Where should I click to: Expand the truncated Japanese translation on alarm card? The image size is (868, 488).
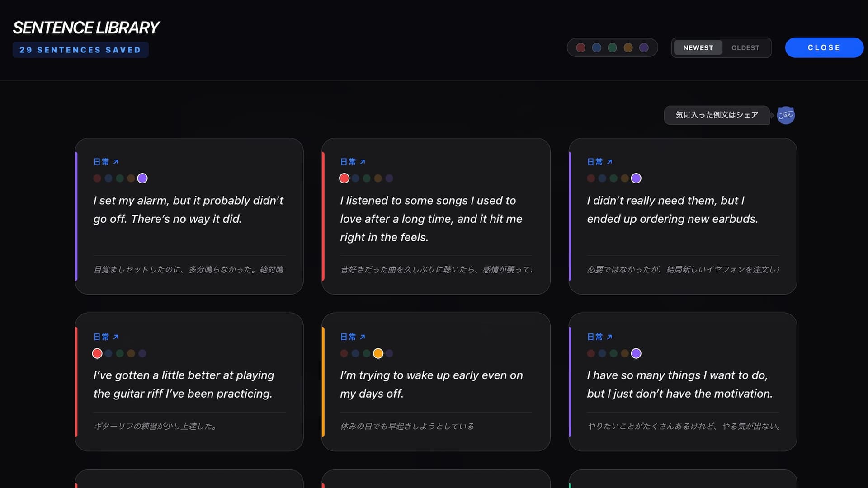tap(189, 270)
